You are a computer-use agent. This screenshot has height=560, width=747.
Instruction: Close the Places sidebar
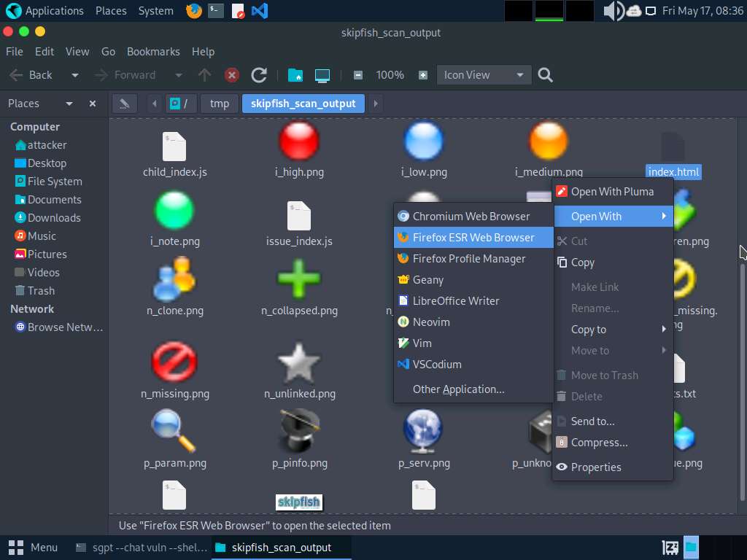(93, 104)
